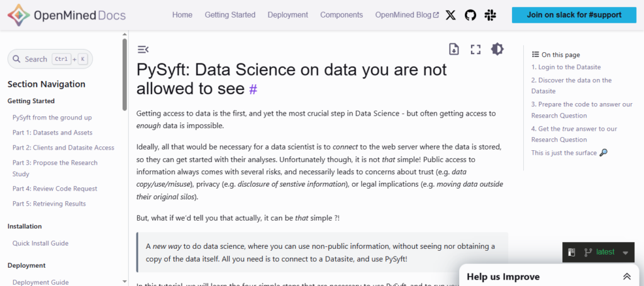Open the Components menu item
This screenshot has height=286, width=644.
click(x=341, y=15)
